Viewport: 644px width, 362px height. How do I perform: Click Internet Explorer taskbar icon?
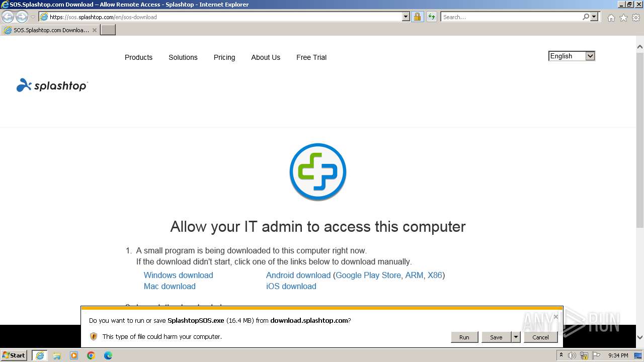coord(40,355)
